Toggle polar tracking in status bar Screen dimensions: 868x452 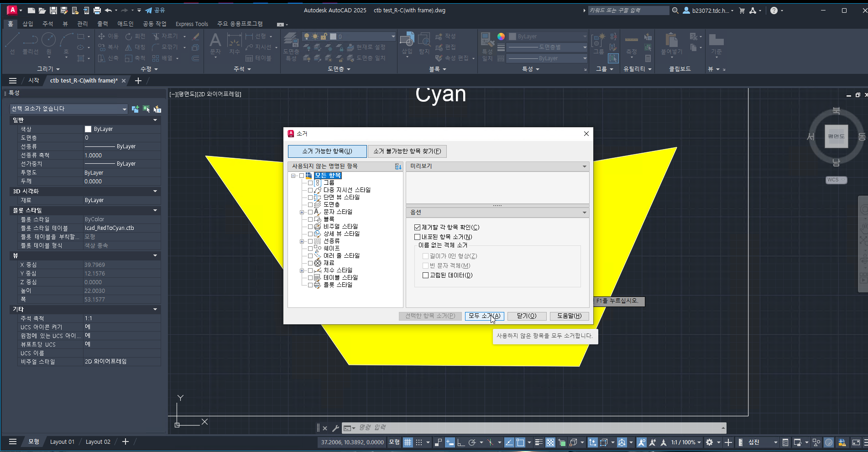click(472, 442)
